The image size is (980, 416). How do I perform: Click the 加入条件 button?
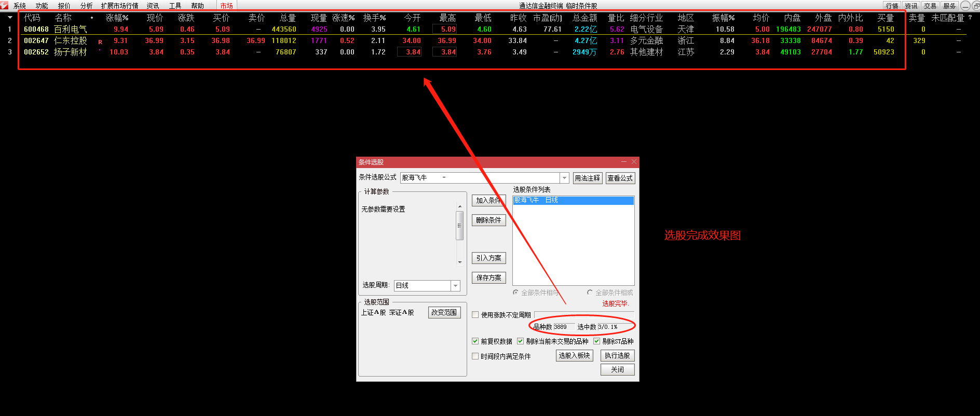pyautogui.click(x=489, y=200)
